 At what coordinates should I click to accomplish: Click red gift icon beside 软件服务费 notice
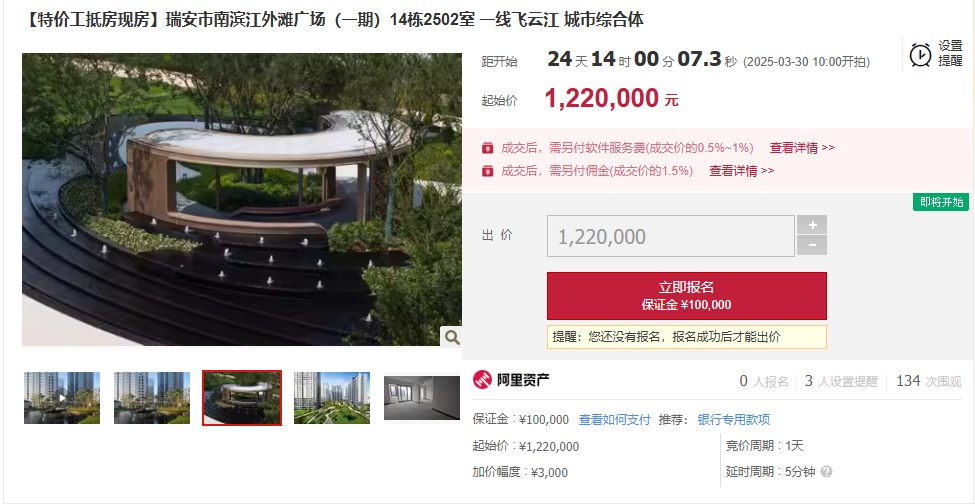coord(488,148)
